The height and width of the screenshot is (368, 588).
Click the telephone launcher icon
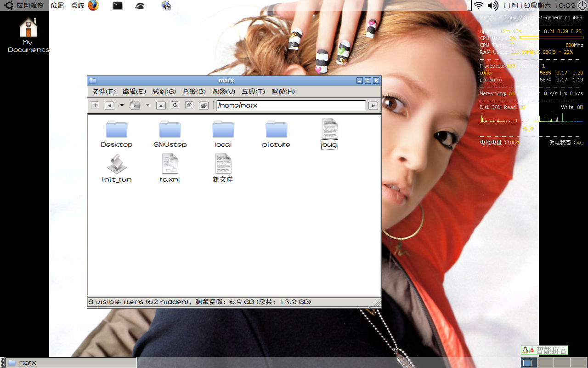coord(140,6)
